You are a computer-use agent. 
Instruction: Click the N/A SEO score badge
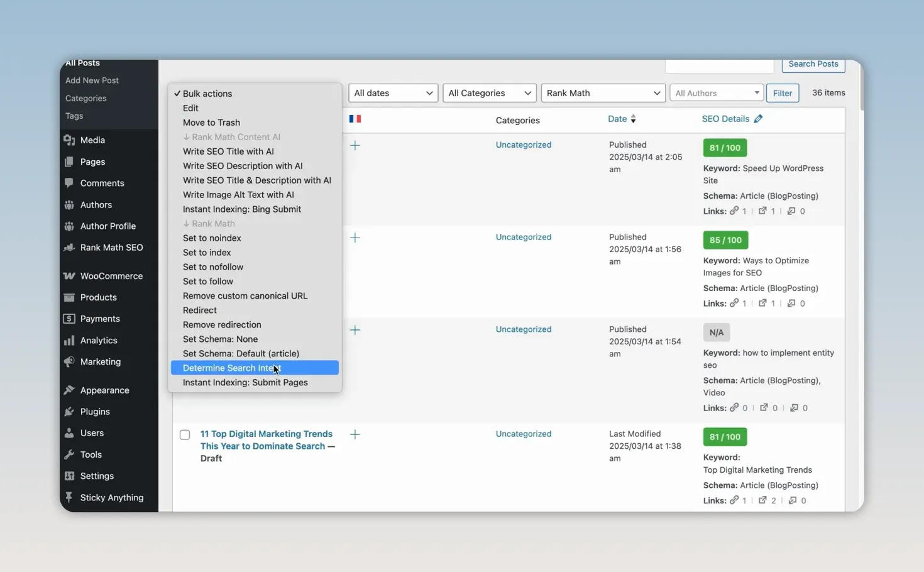pos(717,333)
